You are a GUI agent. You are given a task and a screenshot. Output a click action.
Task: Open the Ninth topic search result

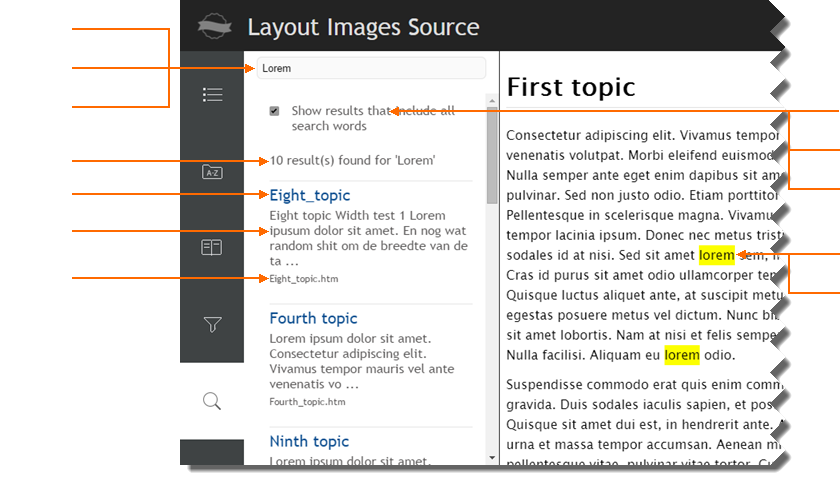(309, 441)
